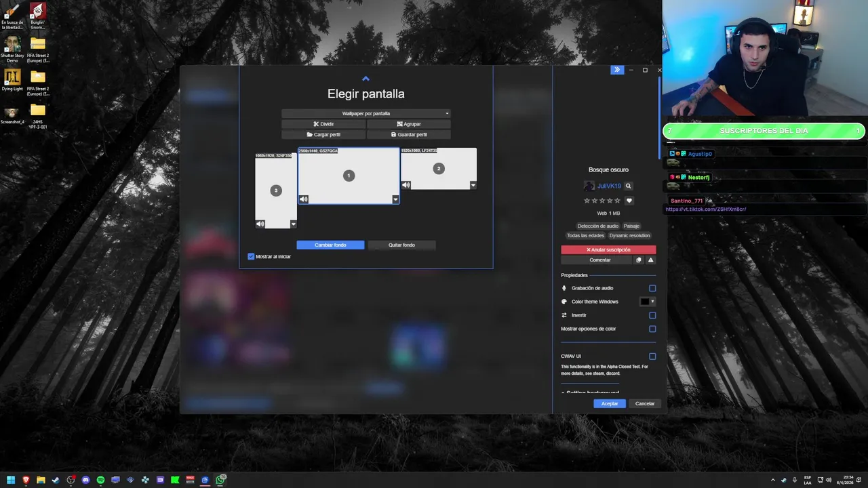
Task: Collapse the Elegir pantalla panel with the top chevron
Action: click(x=366, y=79)
